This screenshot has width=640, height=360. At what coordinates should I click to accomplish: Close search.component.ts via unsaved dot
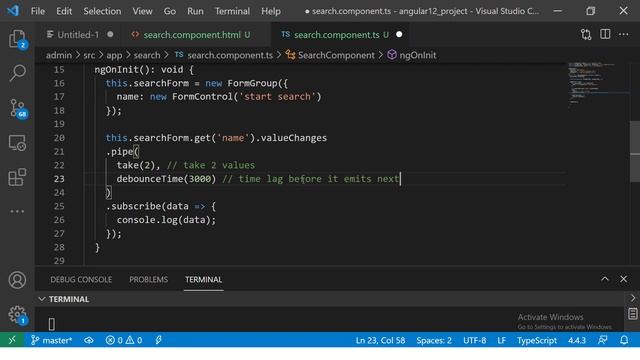click(399, 35)
